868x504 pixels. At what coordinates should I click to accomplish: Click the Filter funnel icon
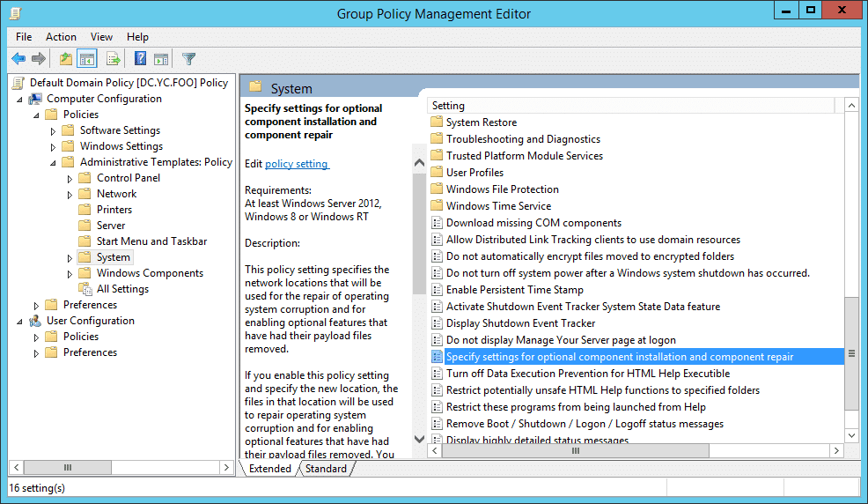188,59
